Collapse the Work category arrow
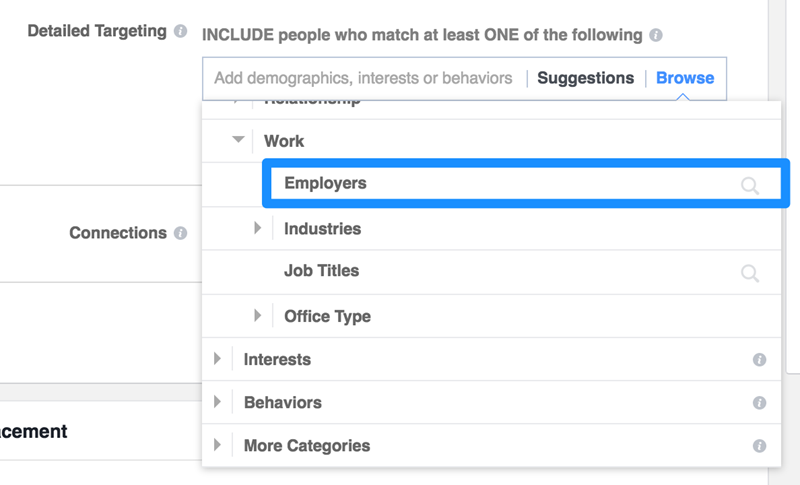Screen dimensions: 800x485 (238, 139)
